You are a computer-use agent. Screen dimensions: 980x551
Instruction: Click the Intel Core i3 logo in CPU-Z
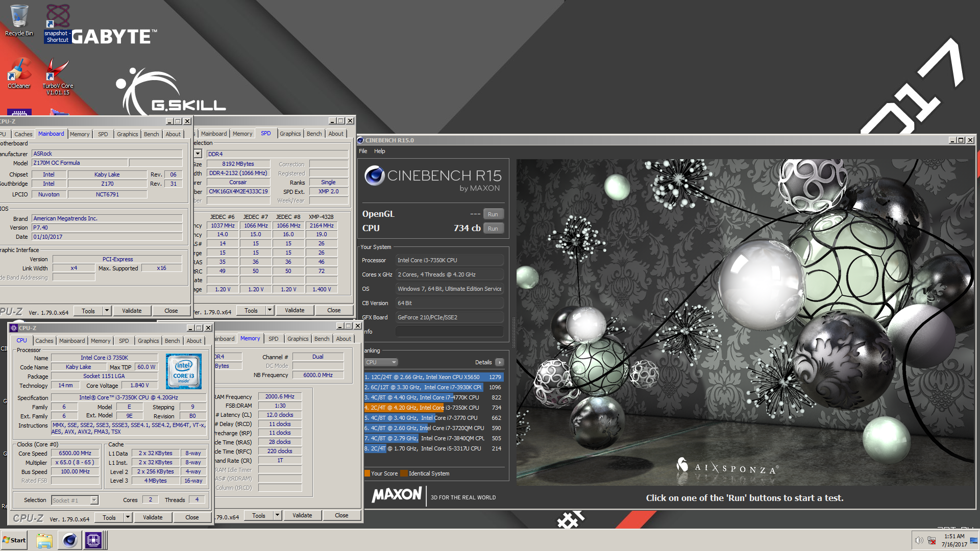pyautogui.click(x=184, y=372)
